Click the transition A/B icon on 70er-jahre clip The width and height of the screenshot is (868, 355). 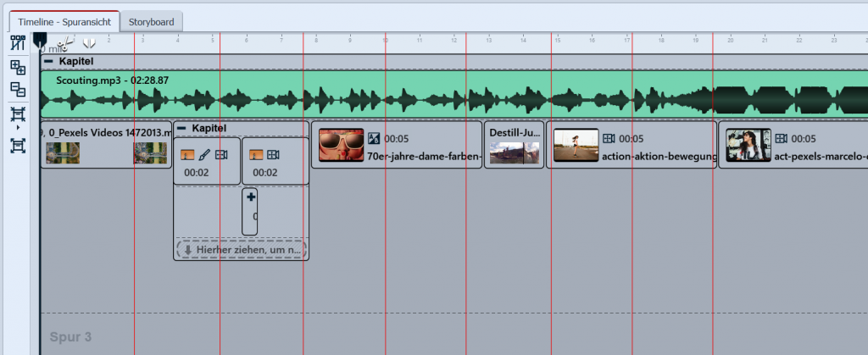tap(375, 138)
